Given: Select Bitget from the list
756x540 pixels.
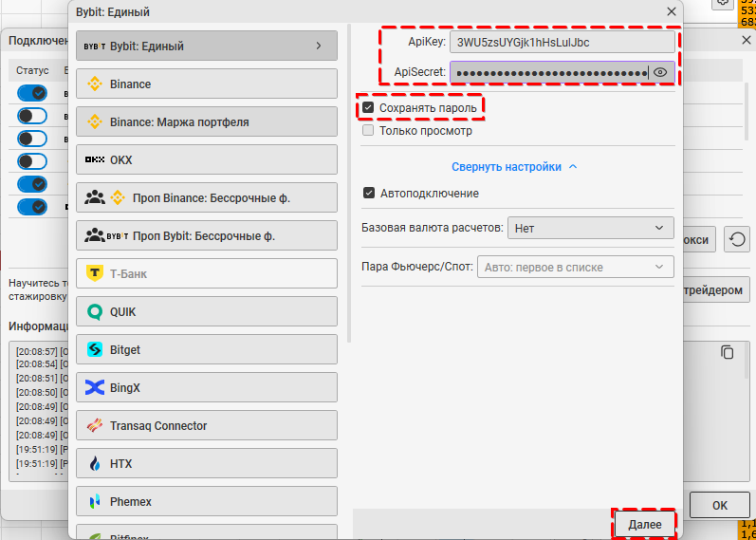Looking at the screenshot, I should (x=207, y=349).
